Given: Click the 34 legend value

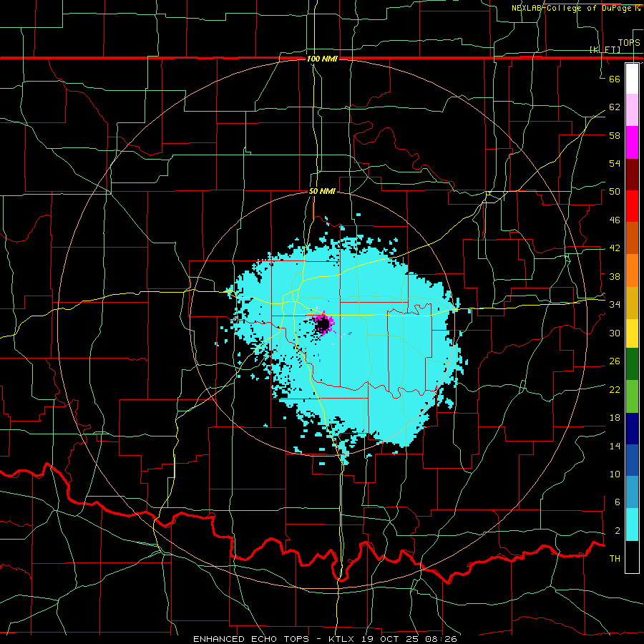Looking at the screenshot, I should click(x=615, y=304).
